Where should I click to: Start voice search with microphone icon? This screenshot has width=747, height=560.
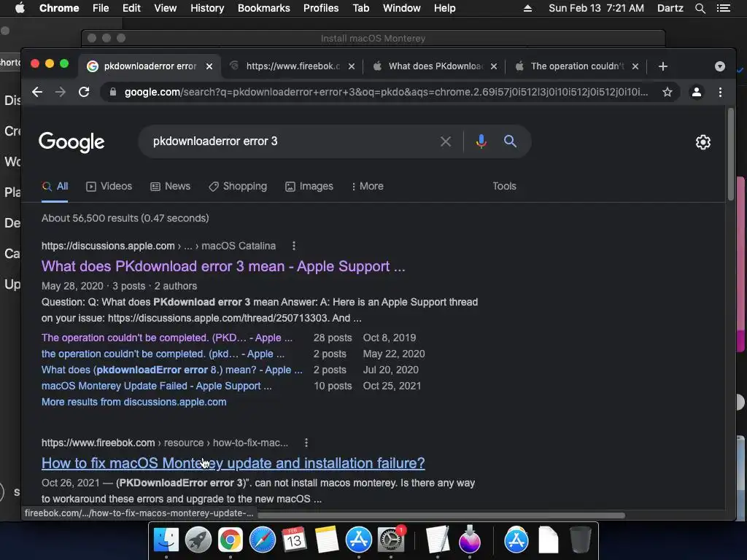[x=481, y=141]
